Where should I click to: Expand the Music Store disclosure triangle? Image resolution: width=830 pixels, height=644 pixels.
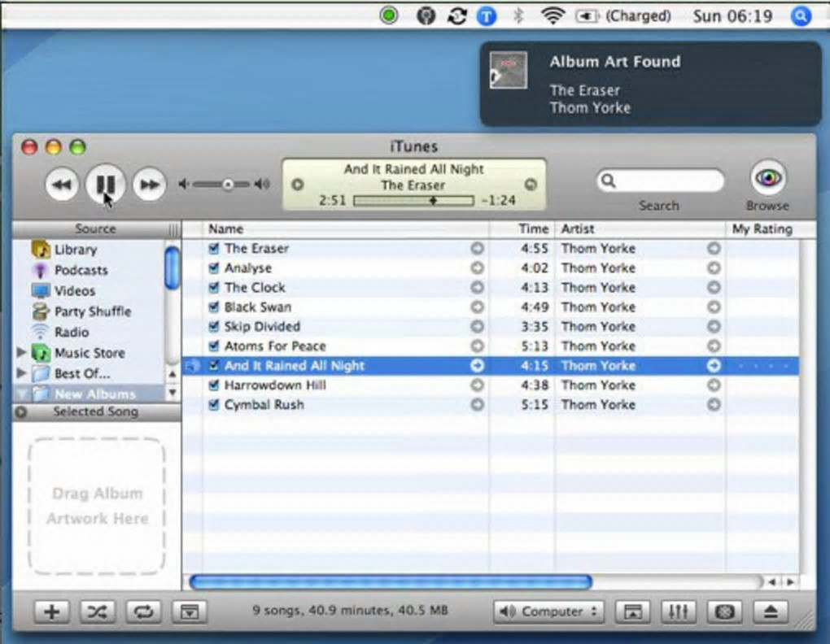[x=21, y=352]
